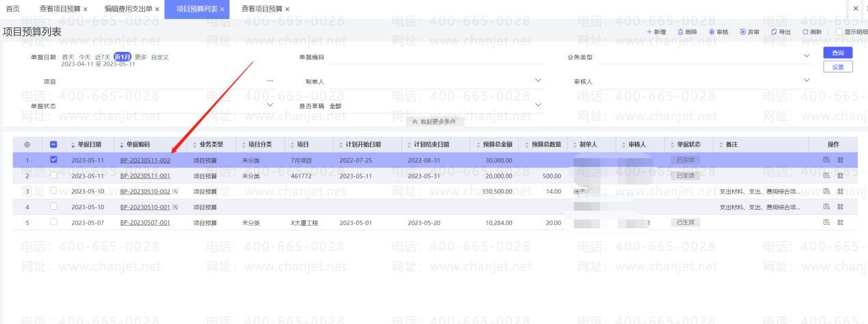Sort by 预算总金额 column sort arrows
This screenshot has width=868, height=324.
478,145
